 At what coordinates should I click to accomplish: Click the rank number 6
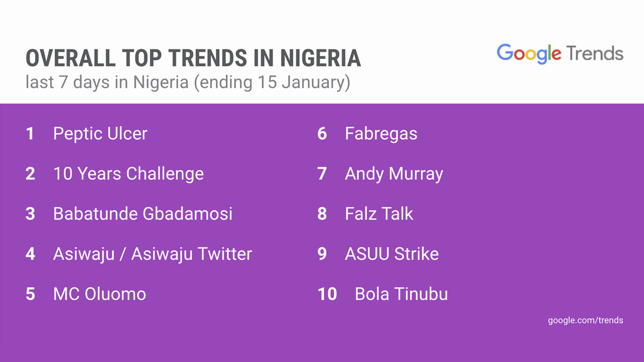click(322, 134)
